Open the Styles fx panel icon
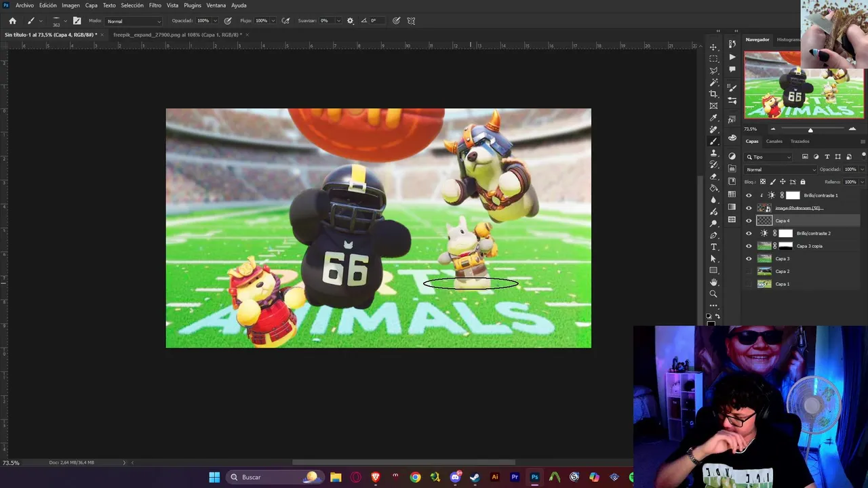 click(x=732, y=119)
